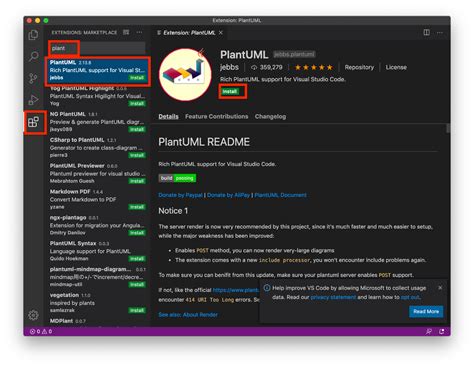This screenshot has width=474, height=367.
Task: Install Markdown PDF extension
Action: click(137, 207)
